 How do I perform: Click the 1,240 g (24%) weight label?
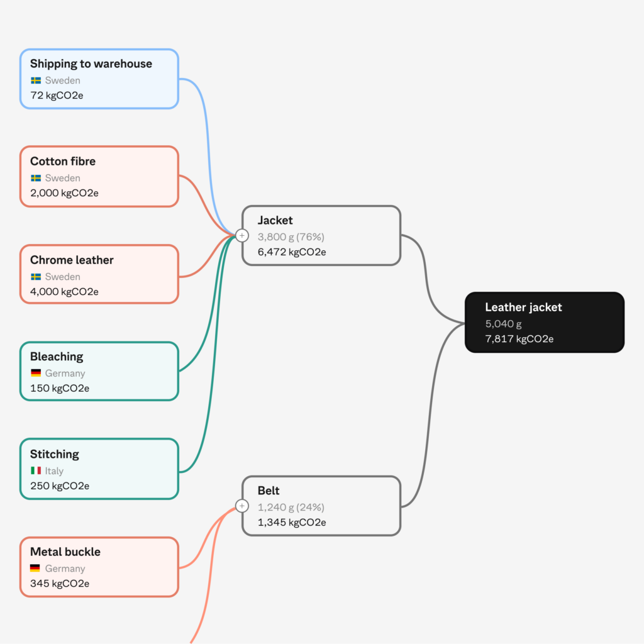291,507
